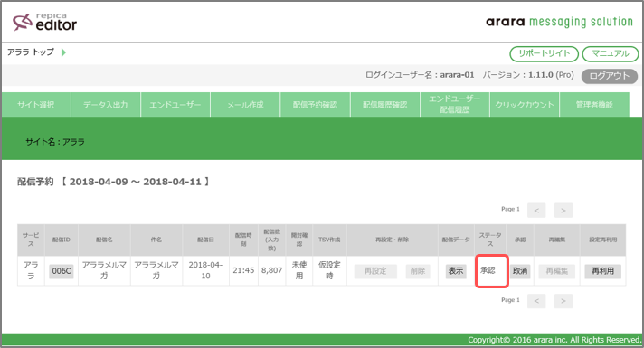Click the 再利用 button
This screenshot has height=348, width=644.
602,271
